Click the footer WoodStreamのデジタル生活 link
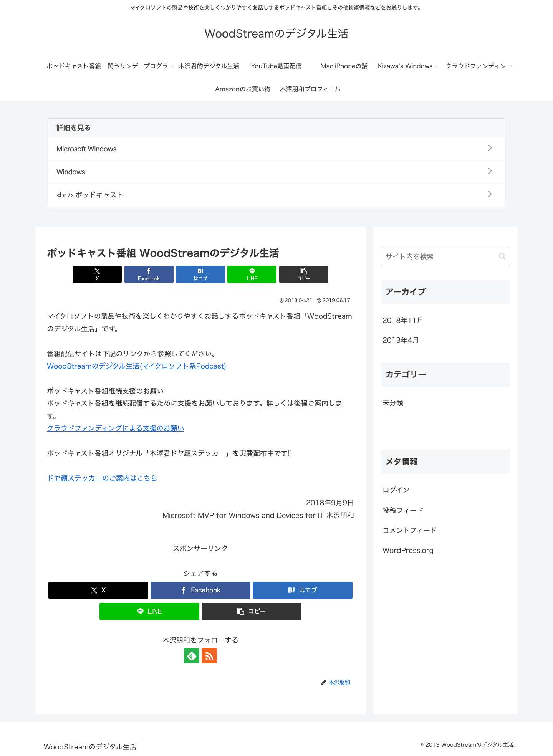 (x=90, y=747)
